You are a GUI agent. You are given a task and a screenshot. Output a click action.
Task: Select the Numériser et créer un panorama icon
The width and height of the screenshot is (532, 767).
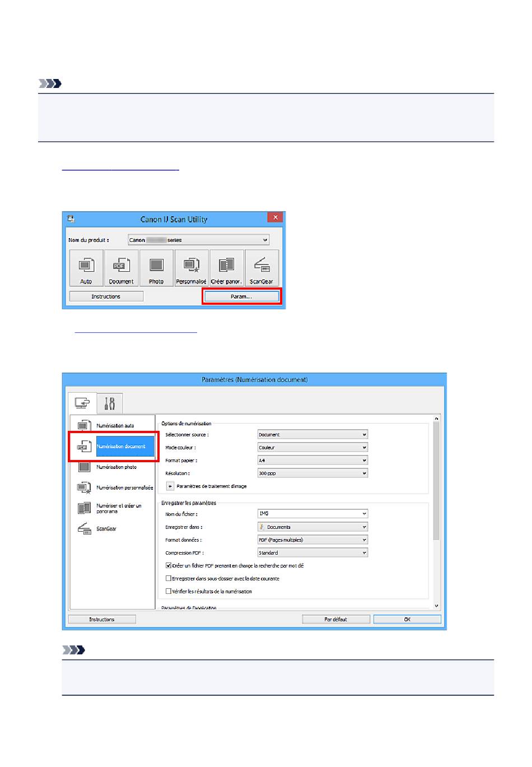tap(84, 508)
